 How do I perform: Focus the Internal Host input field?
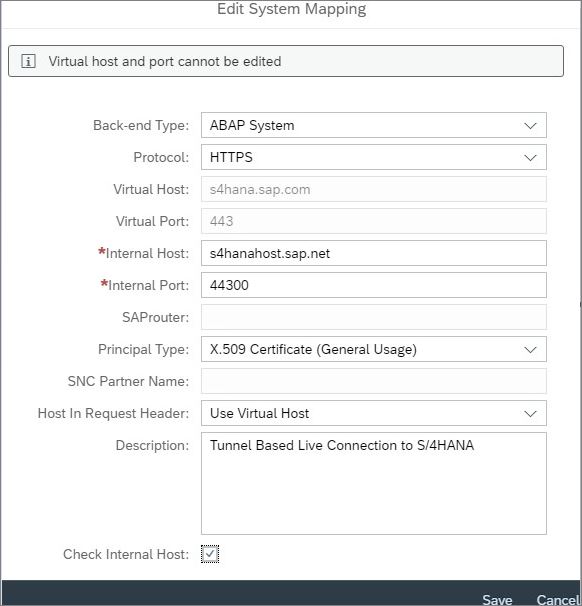click(374, 253)
